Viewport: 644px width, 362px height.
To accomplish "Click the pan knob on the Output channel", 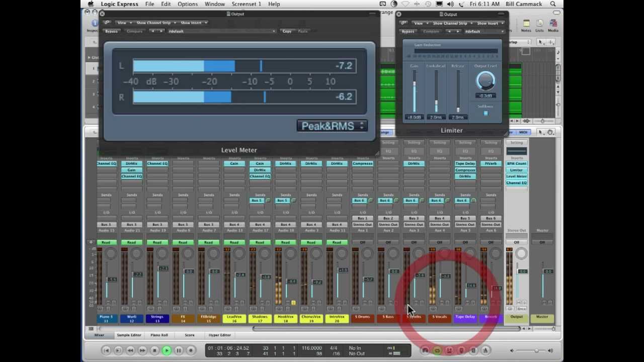I will [521, 253].
